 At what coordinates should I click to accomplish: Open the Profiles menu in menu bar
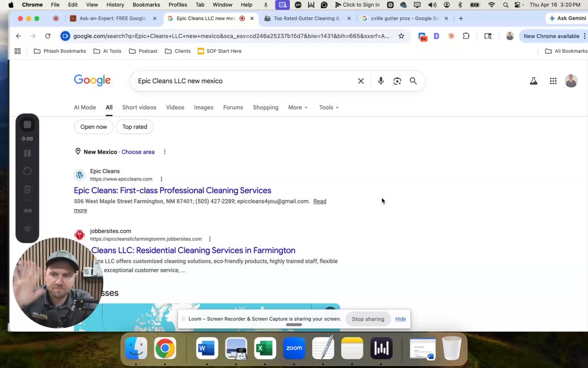point(178,5)
